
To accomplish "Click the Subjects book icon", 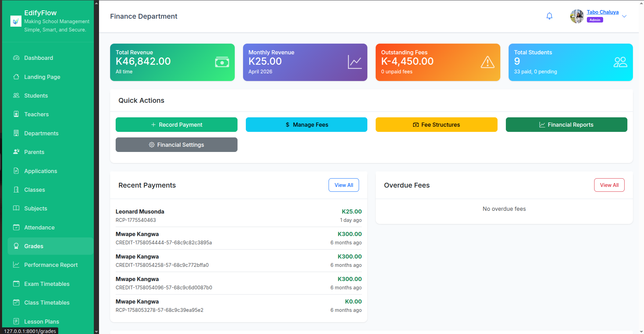I will pyautogui.click(x=16, y=208).
